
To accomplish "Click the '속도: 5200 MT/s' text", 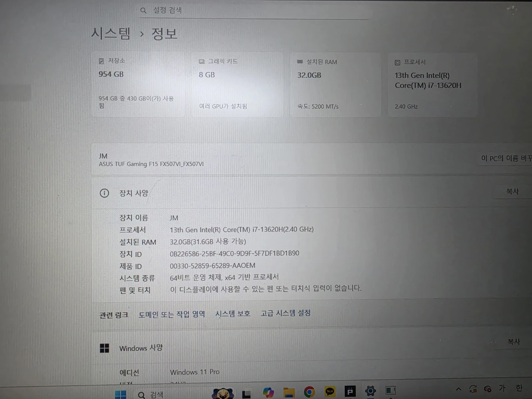I will point(318,106).
